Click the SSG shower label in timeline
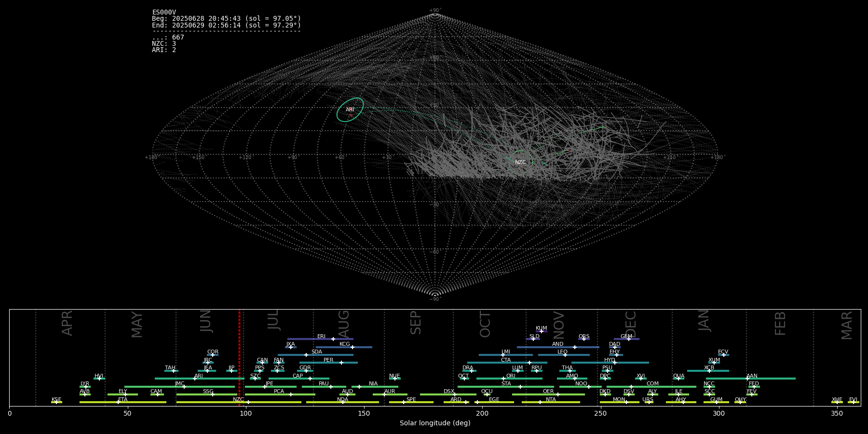868x434 pixels. pyautogui.click(x=208, y=392)
